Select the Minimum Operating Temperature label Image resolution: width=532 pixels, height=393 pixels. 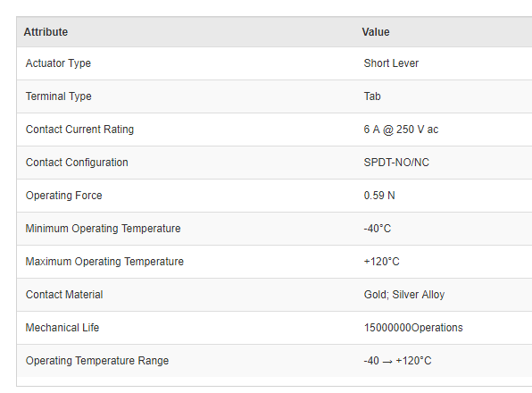tap(104, 229)
